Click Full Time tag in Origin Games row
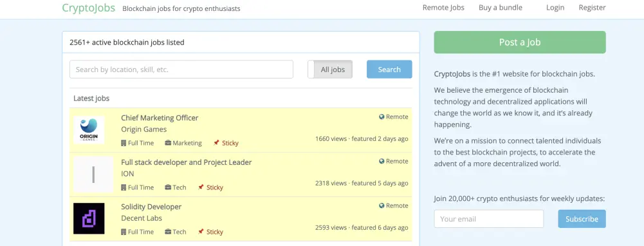644x246 pixels. (x=141, y=143)
